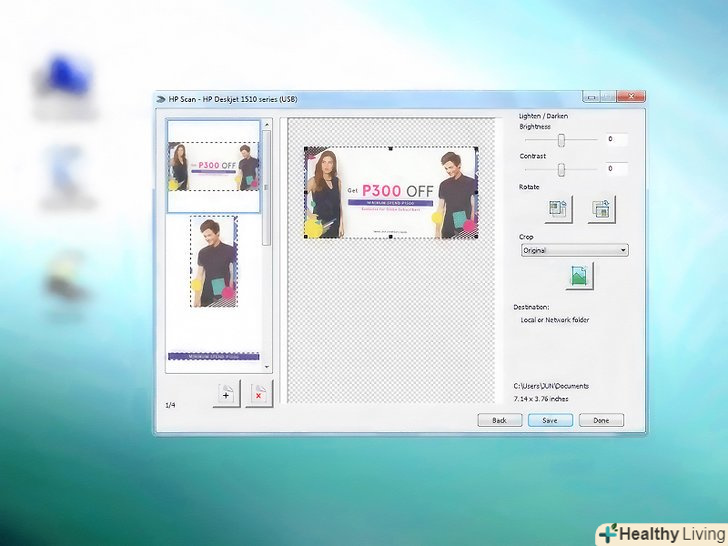Screen dimensions: 728x546
Task: Click the Done button
Action: click(x=601, y=421)
